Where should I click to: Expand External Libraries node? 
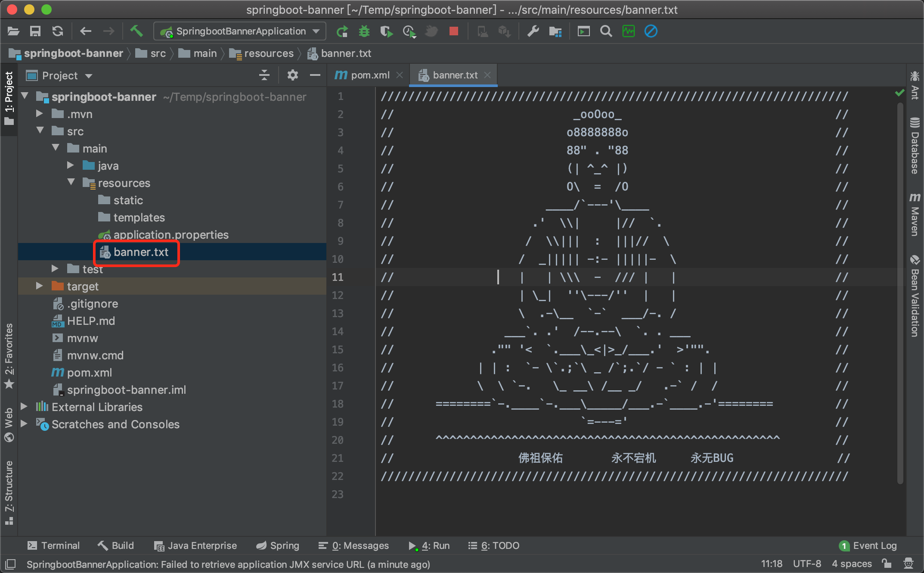tap(24, 406)
